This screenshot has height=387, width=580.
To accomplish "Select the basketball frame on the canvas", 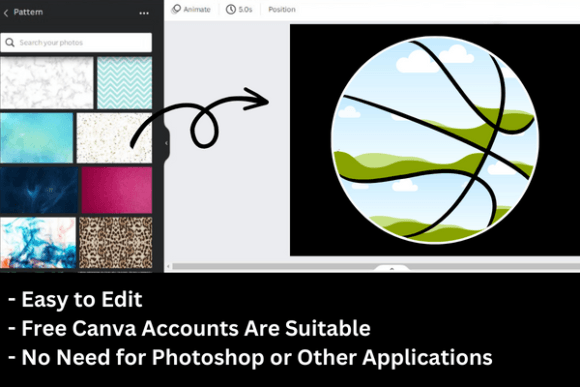I will click(435, 140).
